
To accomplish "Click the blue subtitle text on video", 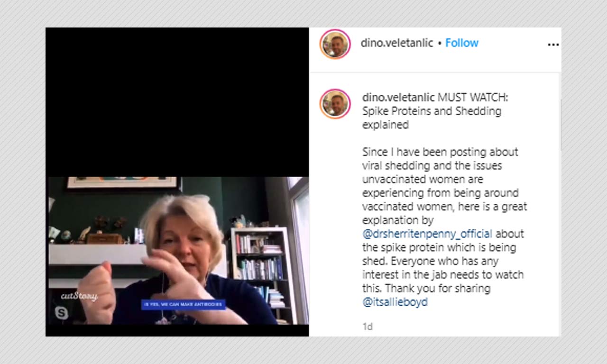I will 183,304.
